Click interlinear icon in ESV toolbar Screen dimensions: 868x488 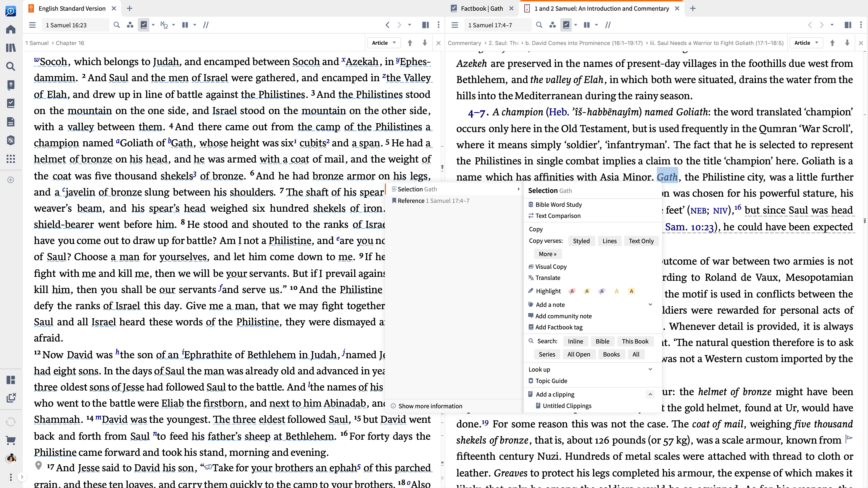tap(164, 25)
